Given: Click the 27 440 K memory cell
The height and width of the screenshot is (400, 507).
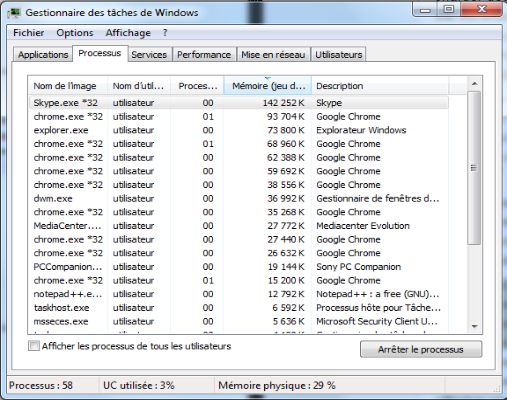Looking at the screenshot, I should pyautogui.click(x=286, y=239).
